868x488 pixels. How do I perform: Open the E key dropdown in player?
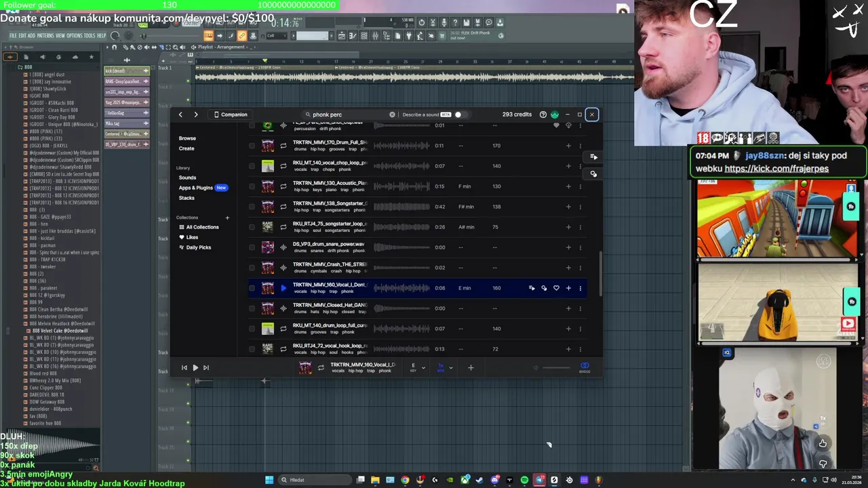(x=417, y=367)
